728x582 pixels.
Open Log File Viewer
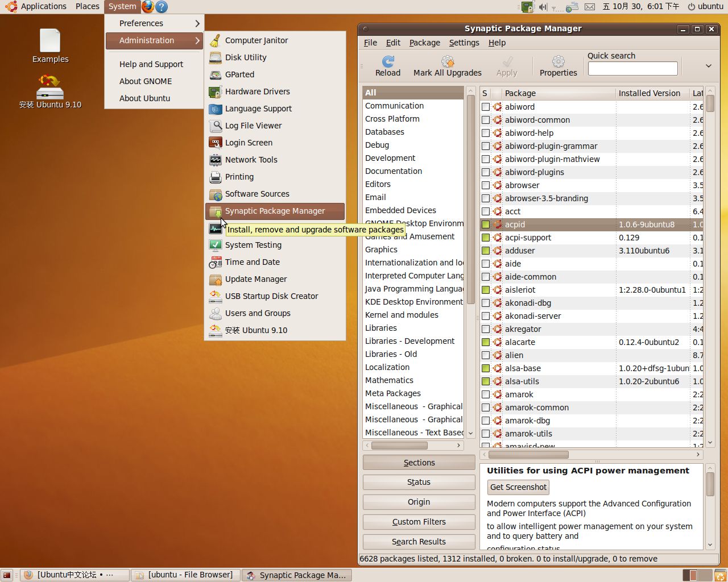pos(275,126)
